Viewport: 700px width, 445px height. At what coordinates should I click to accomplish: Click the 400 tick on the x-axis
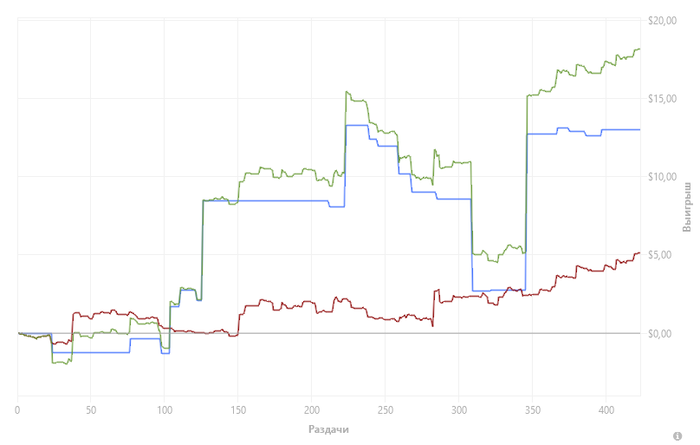click(605, 410)
